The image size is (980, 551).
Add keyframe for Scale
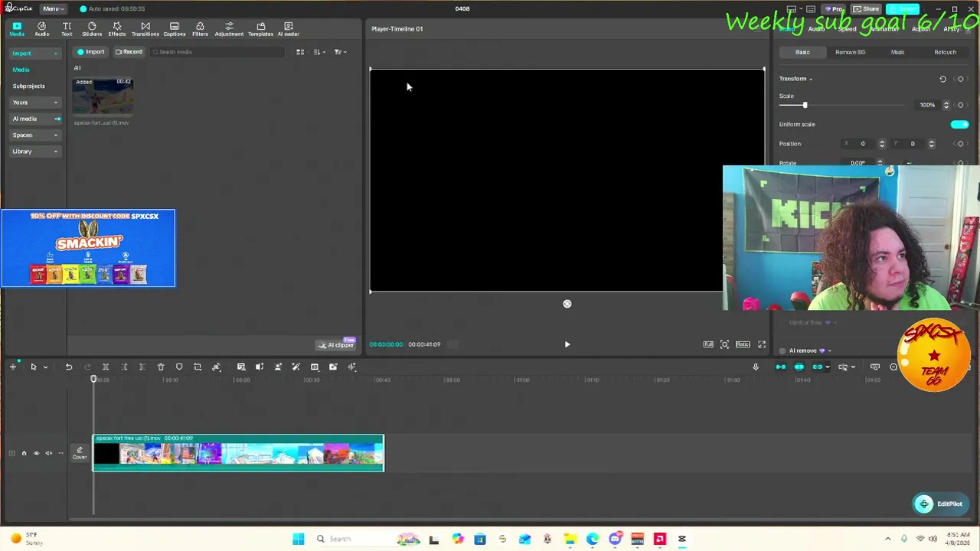point(961,105)
